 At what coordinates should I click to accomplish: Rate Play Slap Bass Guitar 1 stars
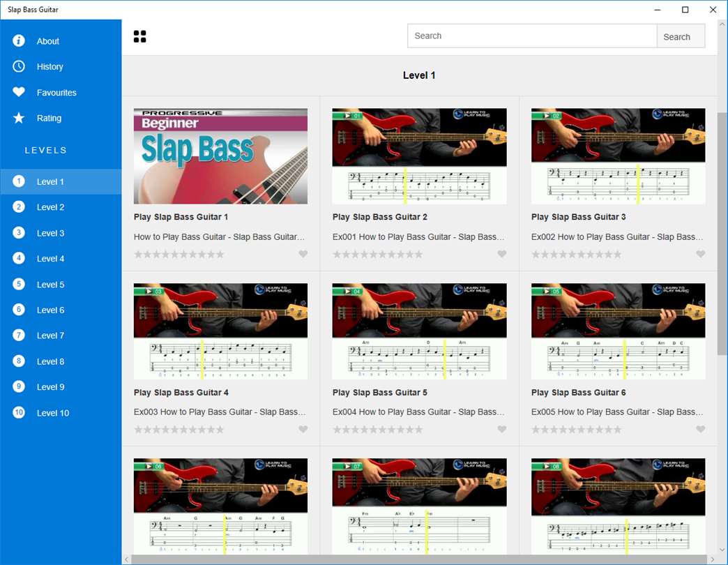pyautogui.click(x=179, y=255)
